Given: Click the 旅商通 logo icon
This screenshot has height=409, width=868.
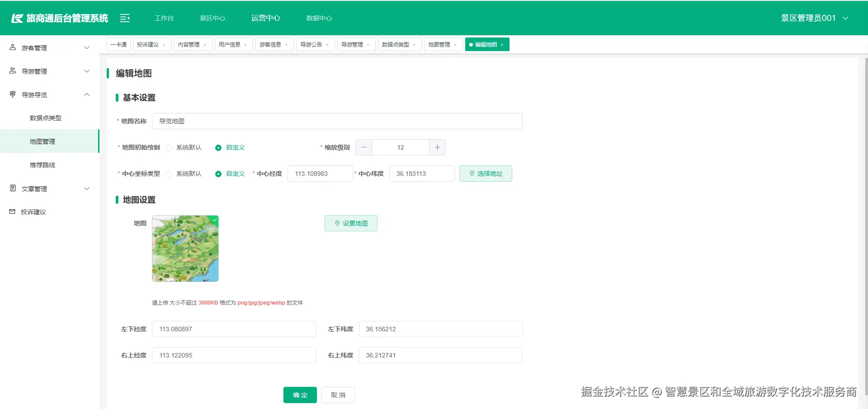Looking at the screenshot, I should pos(17,18).
